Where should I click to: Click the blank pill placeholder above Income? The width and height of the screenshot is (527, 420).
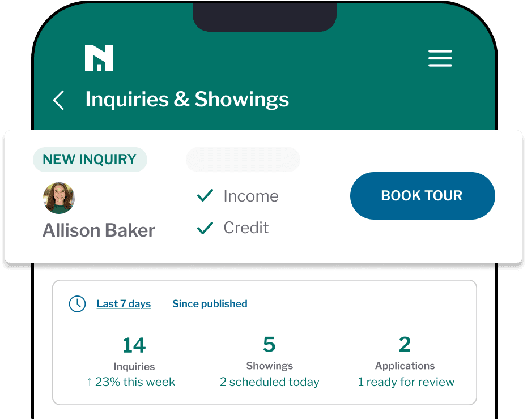tap(243, 160)
